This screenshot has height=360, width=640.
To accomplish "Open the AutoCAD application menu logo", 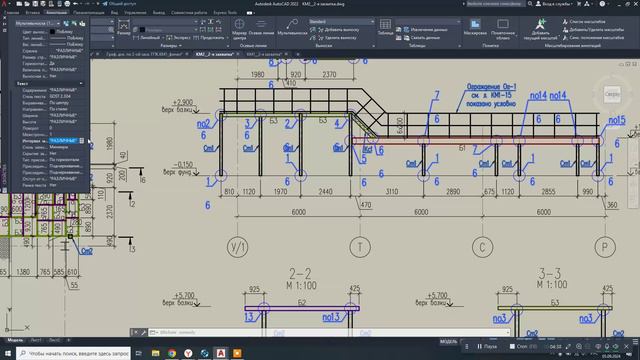I will (x=4, y=4).
